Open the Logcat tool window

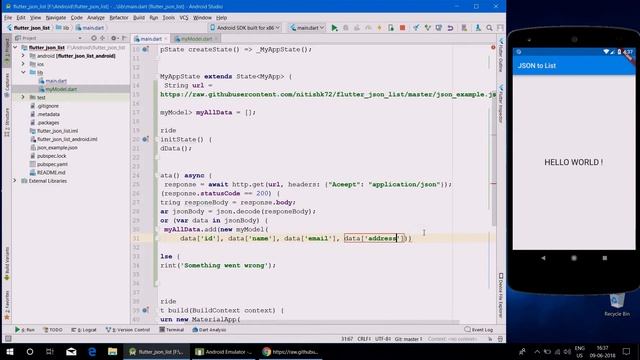[x=84, y=329]
